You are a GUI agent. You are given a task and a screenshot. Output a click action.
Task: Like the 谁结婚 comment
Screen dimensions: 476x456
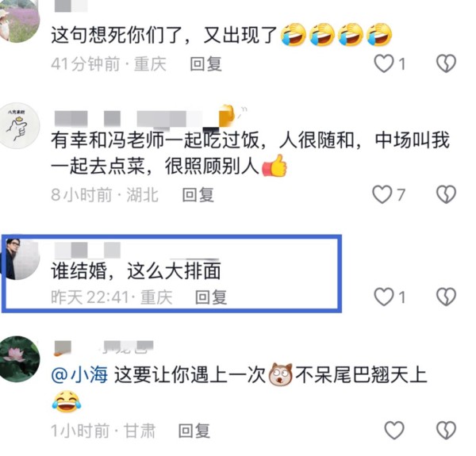pyautogui.click(x=384, y=297)
